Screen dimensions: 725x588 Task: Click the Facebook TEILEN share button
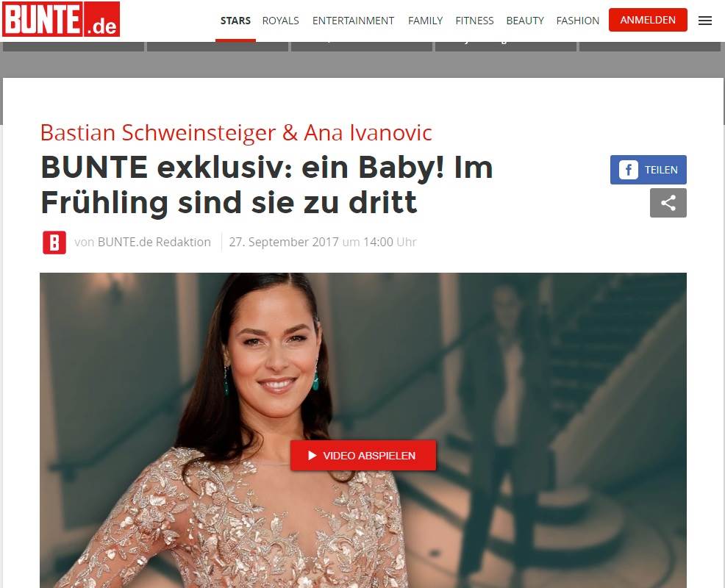click(x=649, y=170)
